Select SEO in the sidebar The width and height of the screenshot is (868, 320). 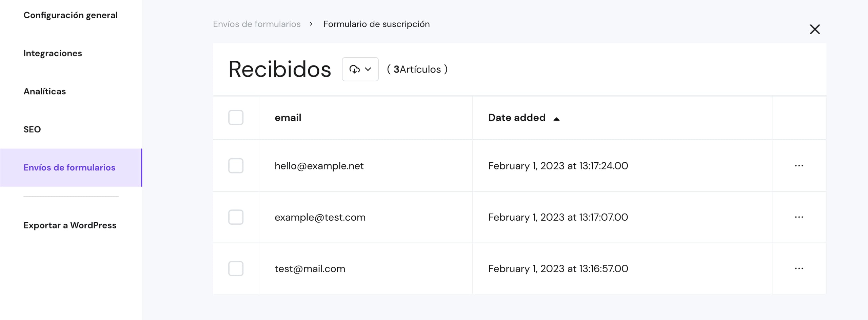click(x=32, y=129)
